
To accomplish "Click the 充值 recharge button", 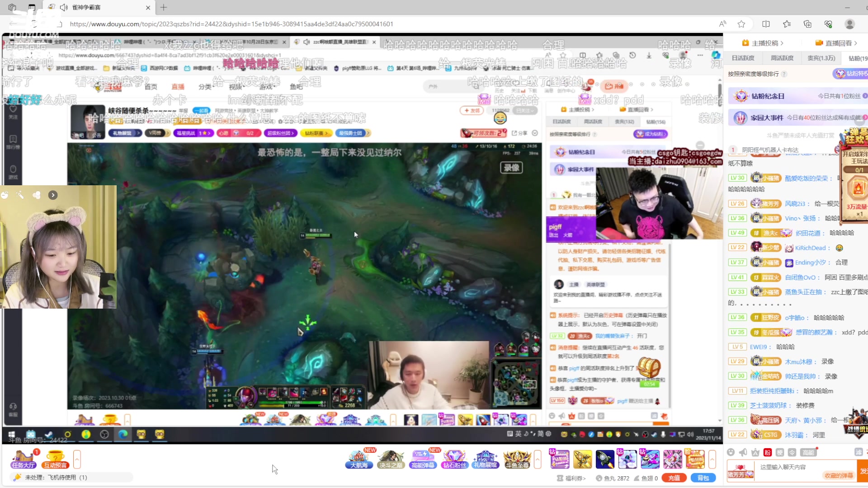I will click(x=674, y=478).
